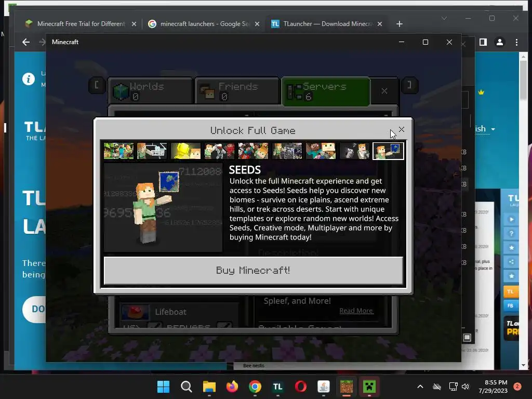Open the Chrome profile menu
532x399 pixels.
(x=500, y=42)
